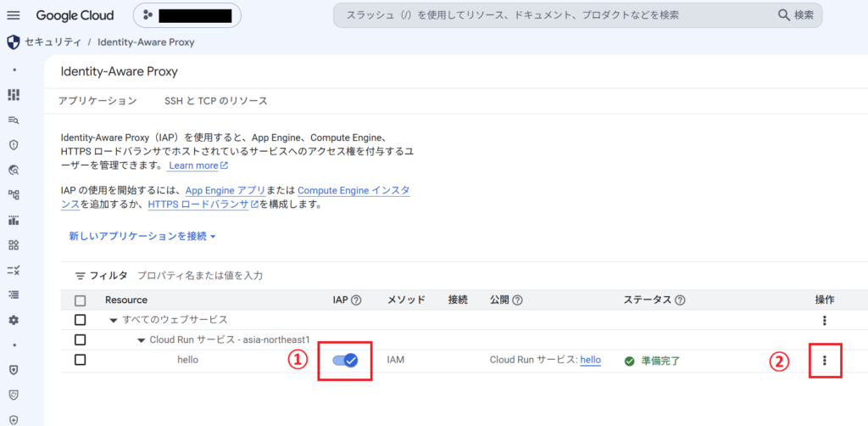Click the search magnifier icon 検索
This screenshot has width=868, height=426.
click(x=784, y=15)
